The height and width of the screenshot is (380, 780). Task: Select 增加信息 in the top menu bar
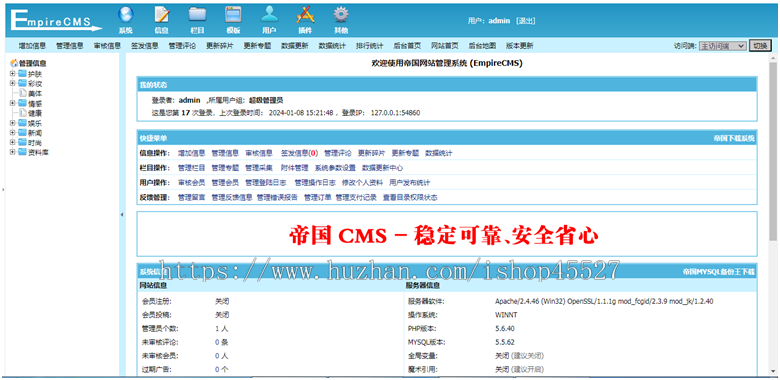(x=32, y=46)
